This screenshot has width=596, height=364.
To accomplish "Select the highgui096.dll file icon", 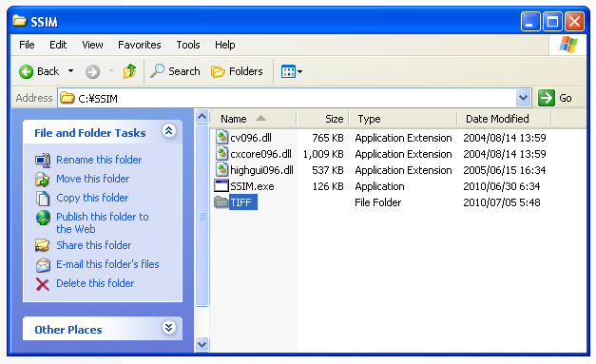I will [221, 170].
